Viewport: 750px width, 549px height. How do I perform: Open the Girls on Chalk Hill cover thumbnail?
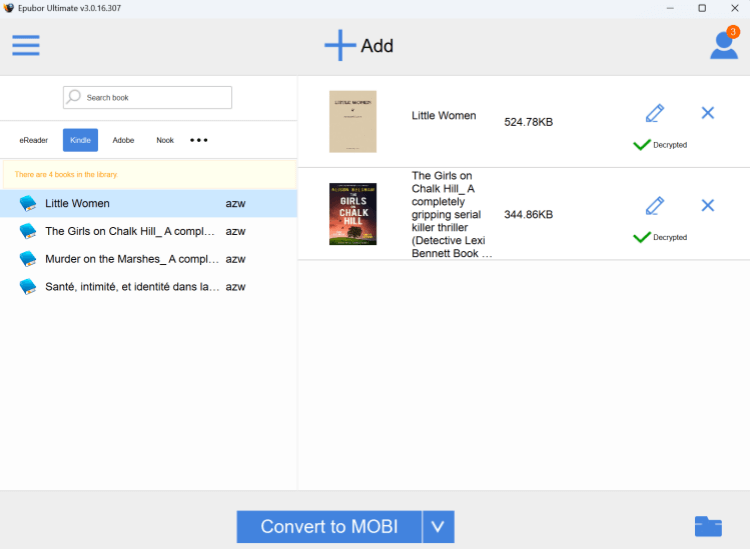353,214
